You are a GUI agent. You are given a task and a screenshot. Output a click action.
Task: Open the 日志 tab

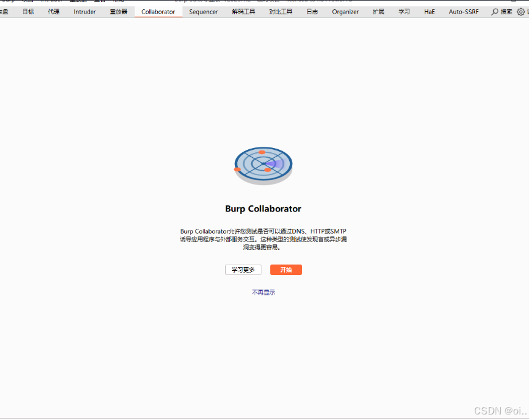(x=313, y=12)
